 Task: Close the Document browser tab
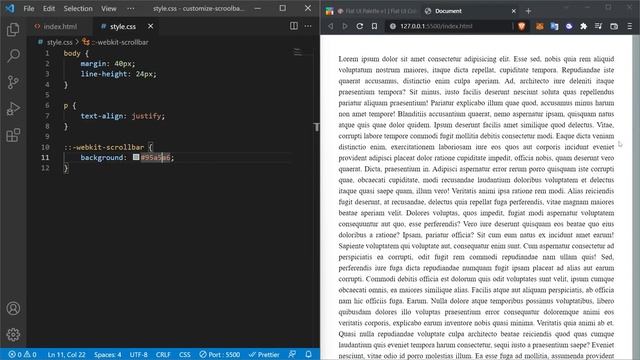(514, 11)
